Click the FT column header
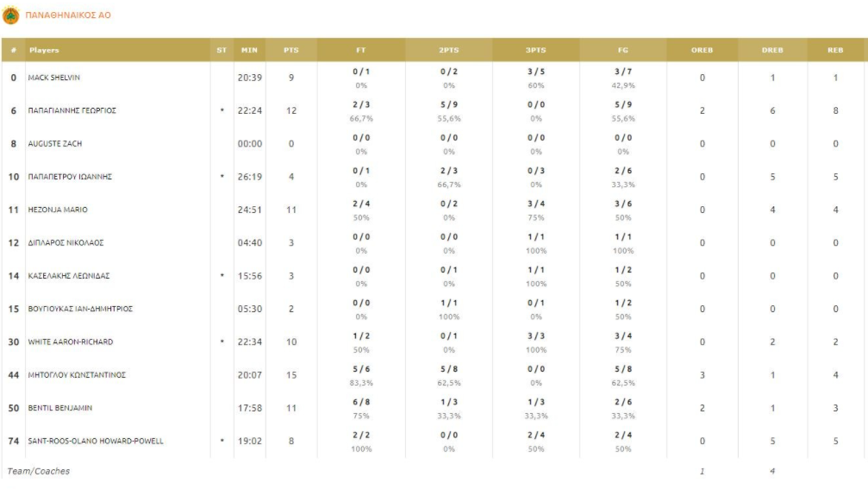Screen dimensions: 868x489 361,50
